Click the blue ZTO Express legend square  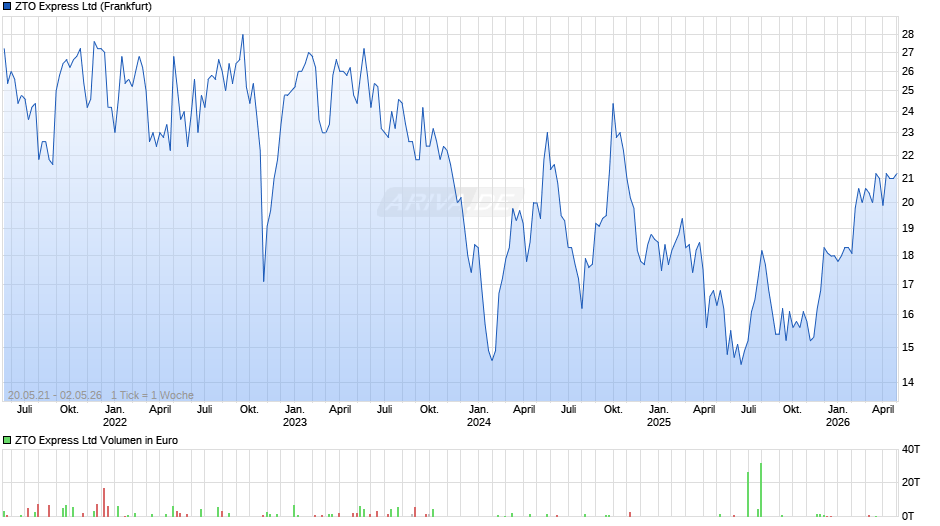7,7
